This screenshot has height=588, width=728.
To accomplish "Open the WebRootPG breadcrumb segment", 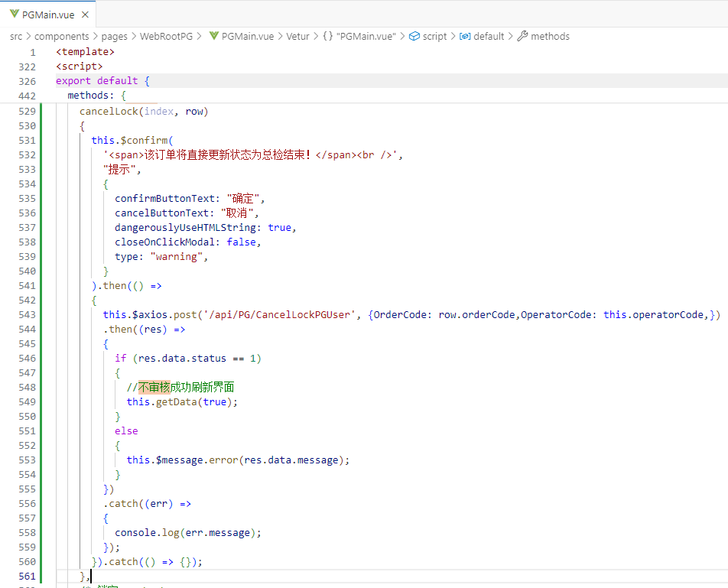I will (166, 36).
